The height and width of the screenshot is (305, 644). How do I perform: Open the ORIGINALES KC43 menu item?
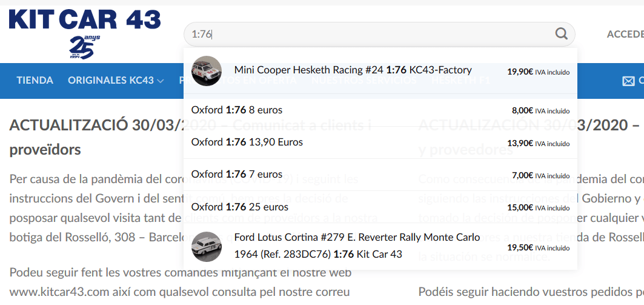point(111,81)
